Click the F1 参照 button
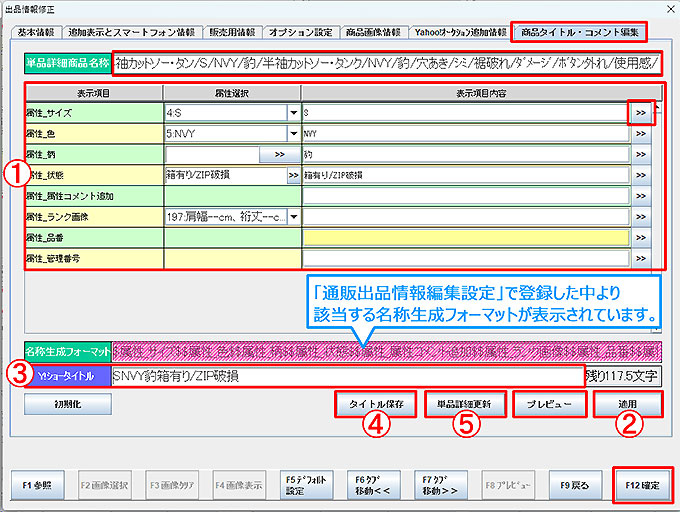 click(37, 485)
